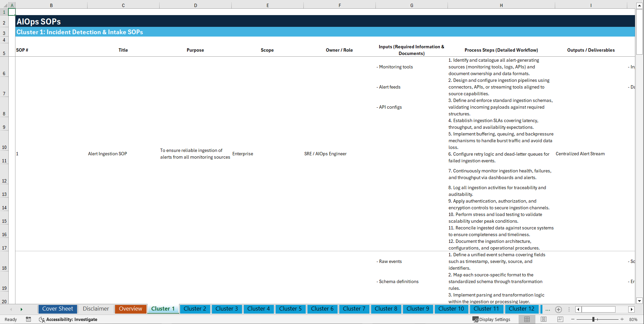
Task: Click the vertical scrollbar down arrow
Action: [640, 301]
